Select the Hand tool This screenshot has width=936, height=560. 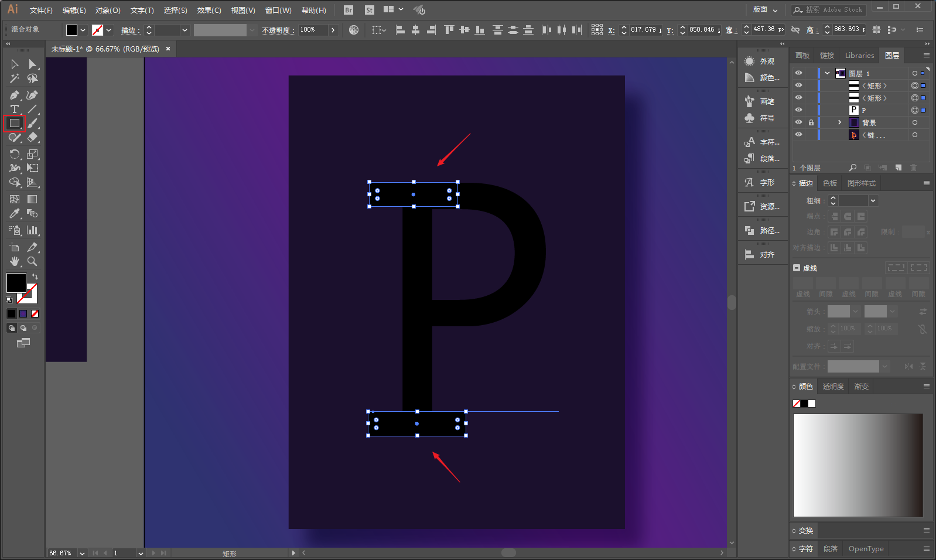coord(15,261)
